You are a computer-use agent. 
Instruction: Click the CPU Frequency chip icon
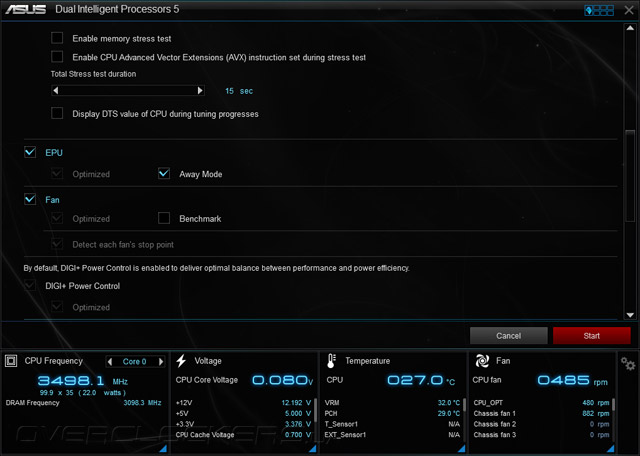[11, 361]
